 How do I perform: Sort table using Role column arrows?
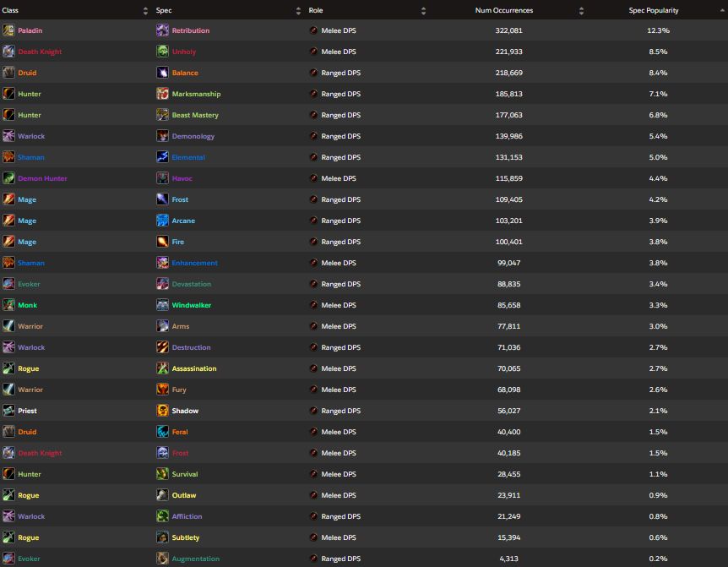pyautogui.click(x=423, y=11)
